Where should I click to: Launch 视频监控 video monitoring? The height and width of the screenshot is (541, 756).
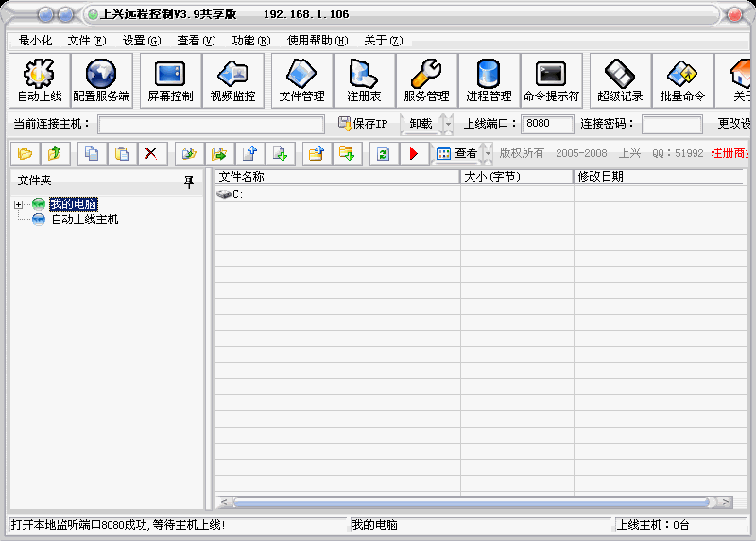pyautogui.click(x=232, y=80)
